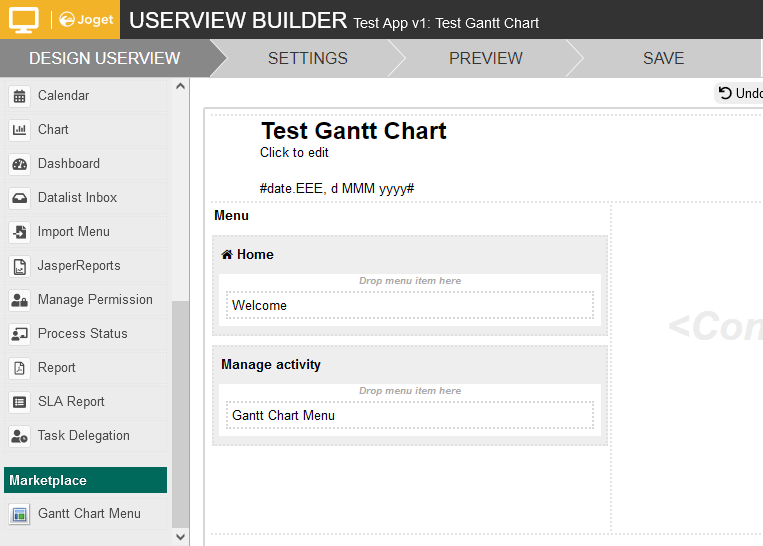This screenshot has height=546, width=763.
Task: Click the Manage Permission icon
Action: 20,300
